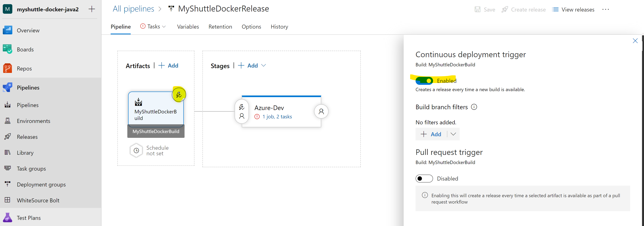Switch to the Pipeline tab
Screen dimensions: 644x226
pos(121,27)
